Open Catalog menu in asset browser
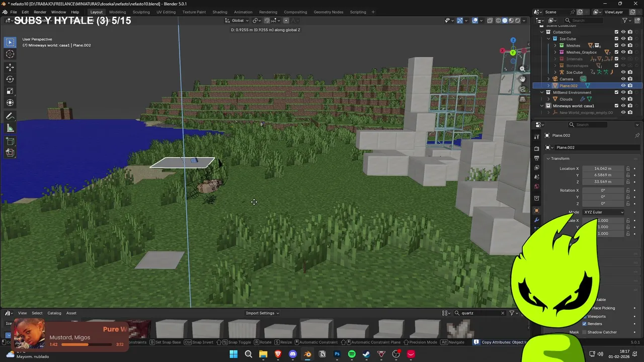Screen dimensions: 644x362 click(x=54, y=313)
